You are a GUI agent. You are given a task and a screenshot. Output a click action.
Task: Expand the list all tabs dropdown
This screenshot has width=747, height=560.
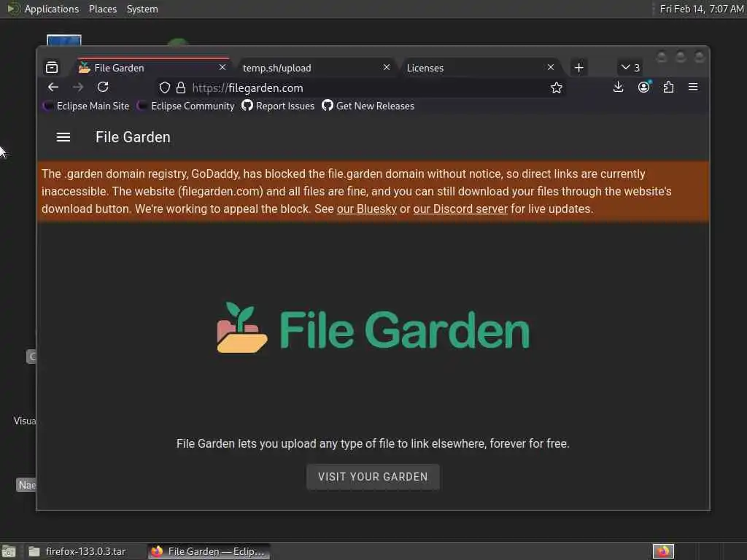[630, 68]
